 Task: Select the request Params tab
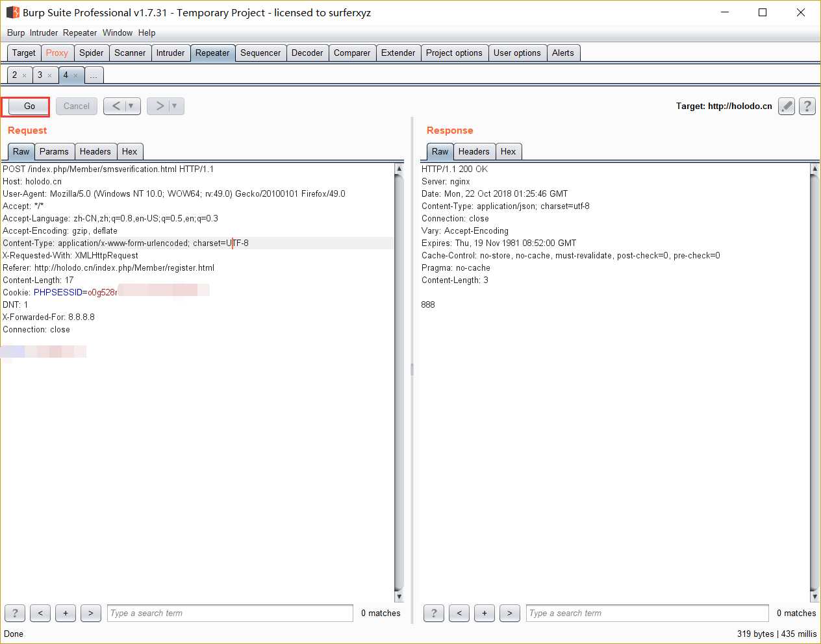tap(54, 151)
